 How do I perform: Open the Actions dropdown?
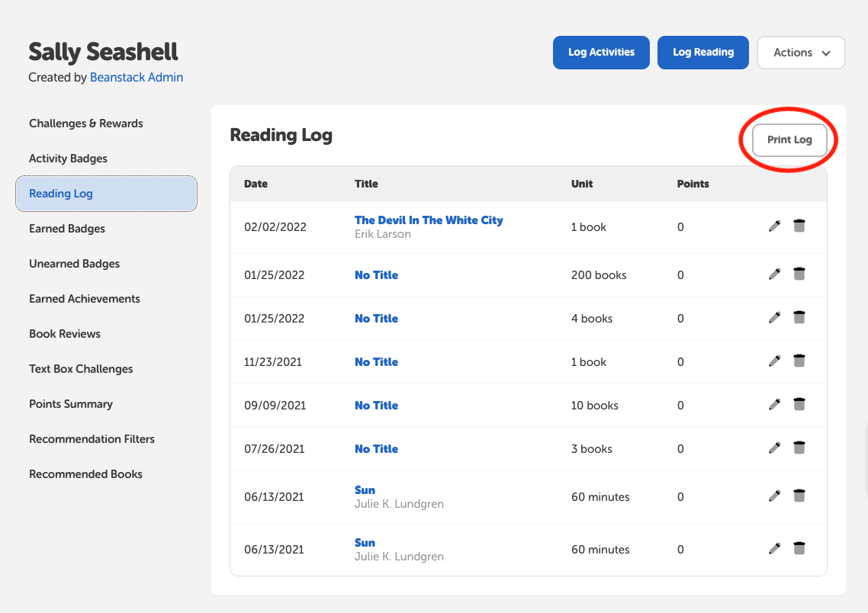801,53
